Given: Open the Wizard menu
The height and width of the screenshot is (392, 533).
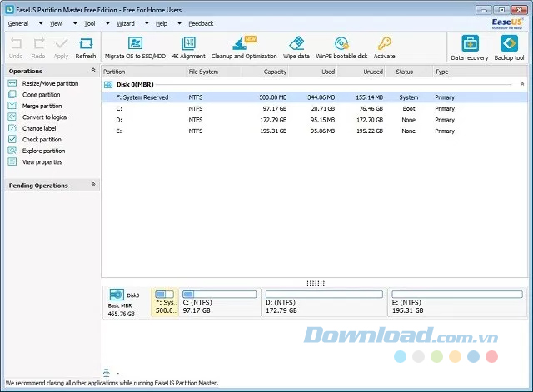Looking at the screenshot, I should click(x=126, y=24).
